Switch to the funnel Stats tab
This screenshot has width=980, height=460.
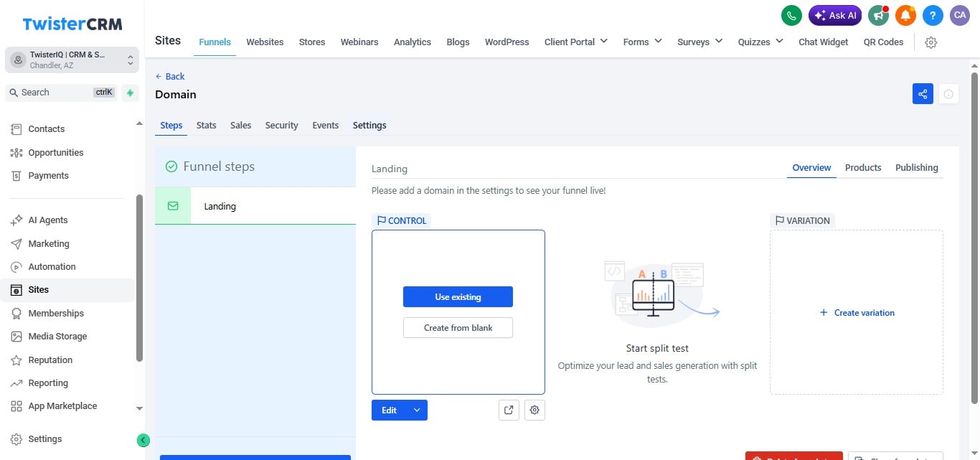coord(207,126)
